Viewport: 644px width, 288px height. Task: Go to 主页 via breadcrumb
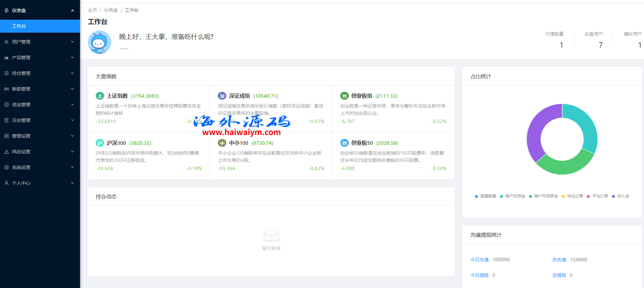tap(92, 10)
